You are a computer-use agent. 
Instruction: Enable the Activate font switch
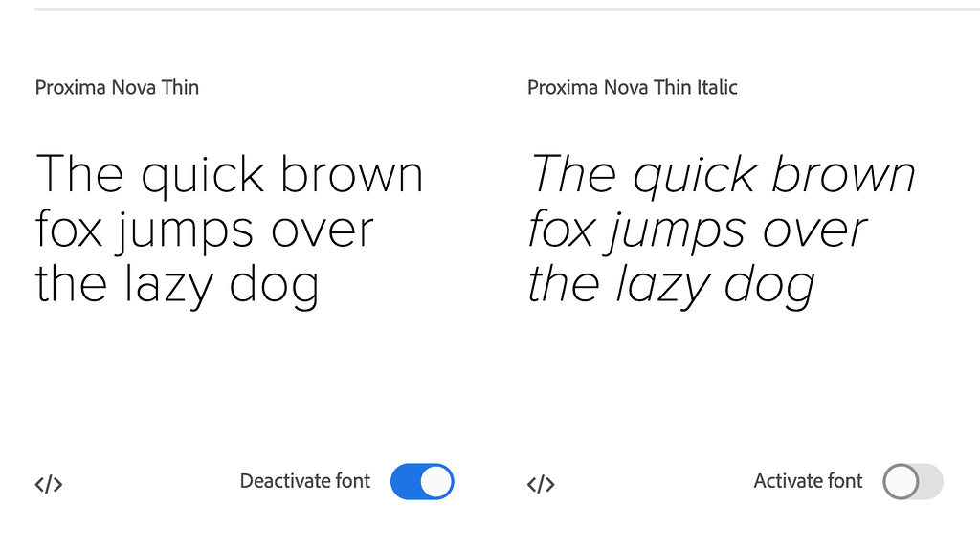913,482
